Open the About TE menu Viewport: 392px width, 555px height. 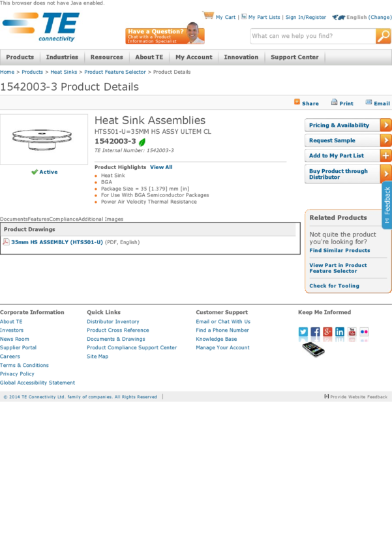point(149,57)
